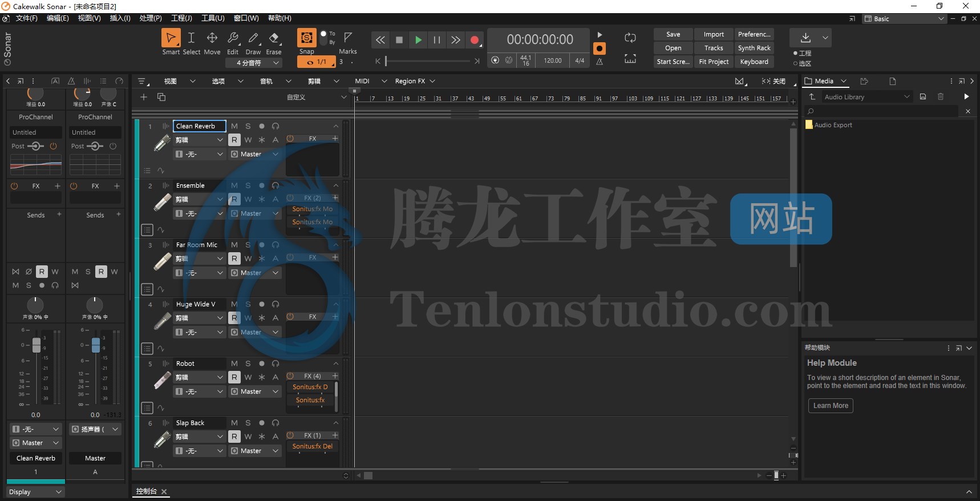Select the Draw pencil tool
Viewport: 980px width, 501px height.
[253, 38]
